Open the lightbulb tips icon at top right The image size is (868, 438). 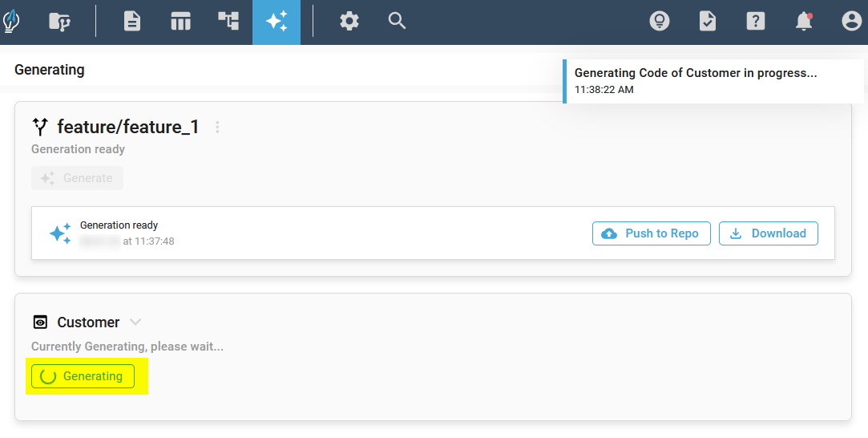tap(660, 22)
